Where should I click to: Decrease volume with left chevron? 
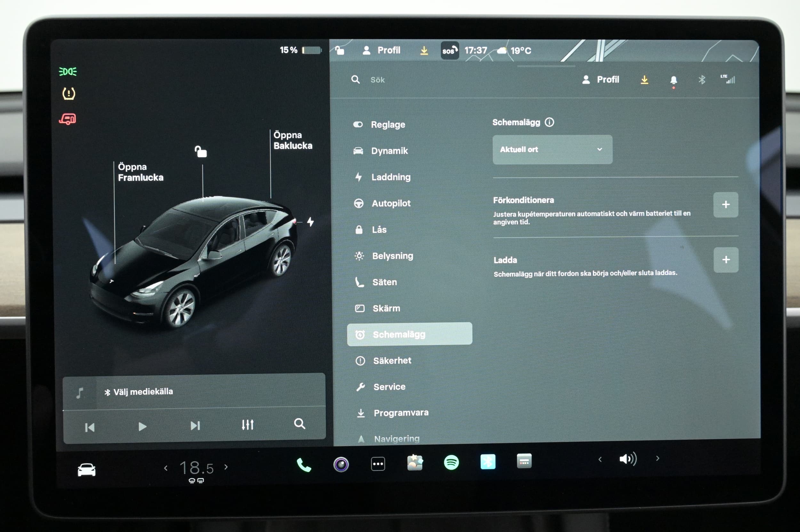tap(600, 459)
